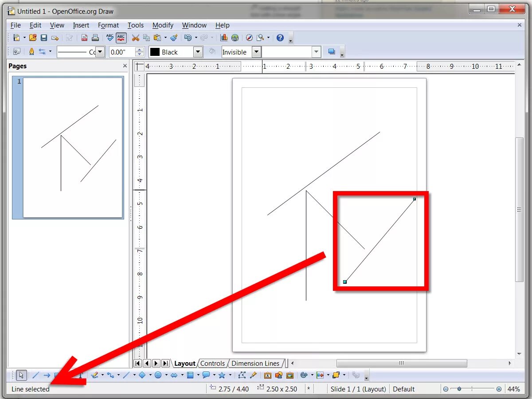532x399 pixels.
Task: Switch to the Controls layer tab
Action: (213, 363)
